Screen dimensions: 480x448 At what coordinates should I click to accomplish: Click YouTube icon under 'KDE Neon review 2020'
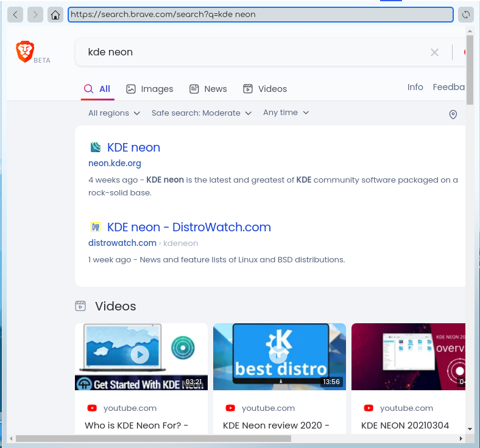click(230, 408)
